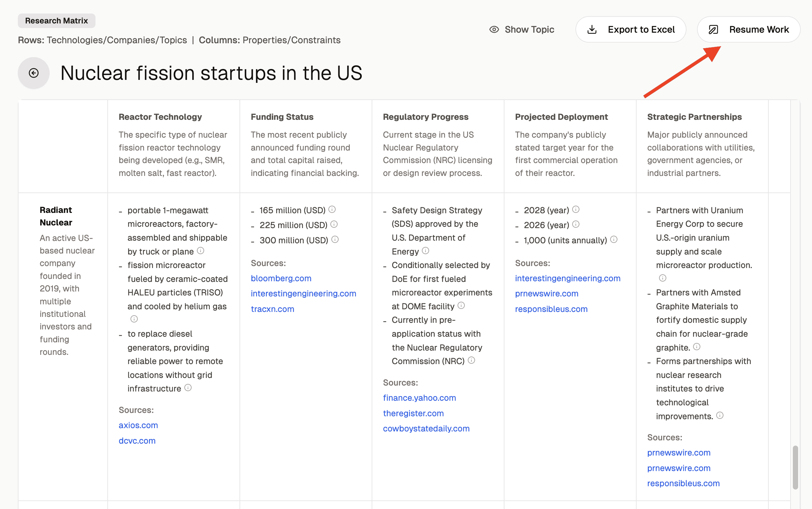
Task: Click Export to Excel button
Action: 630,30
